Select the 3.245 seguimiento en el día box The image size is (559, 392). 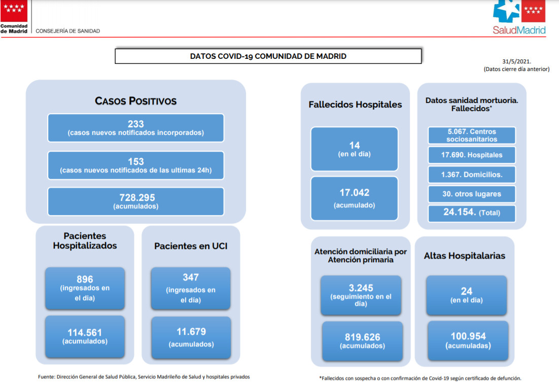tap(361, 296)
